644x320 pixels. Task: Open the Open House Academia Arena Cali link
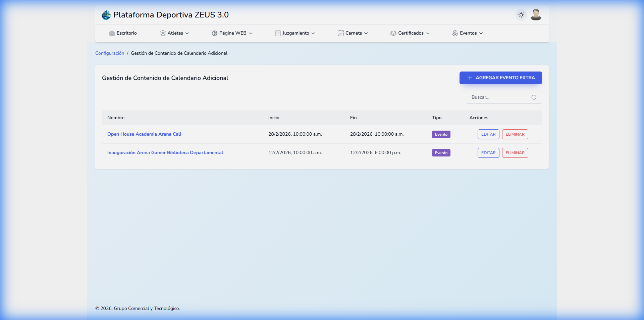144,134
